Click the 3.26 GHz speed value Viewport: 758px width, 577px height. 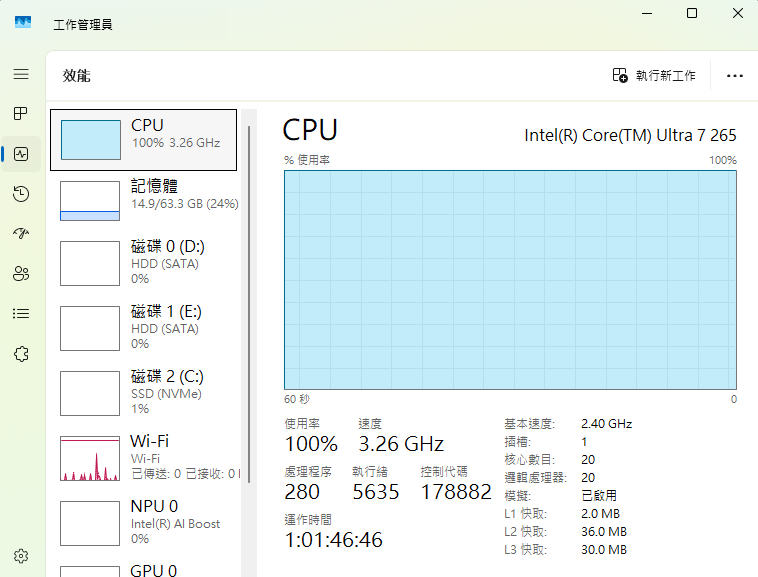(401, 444)
